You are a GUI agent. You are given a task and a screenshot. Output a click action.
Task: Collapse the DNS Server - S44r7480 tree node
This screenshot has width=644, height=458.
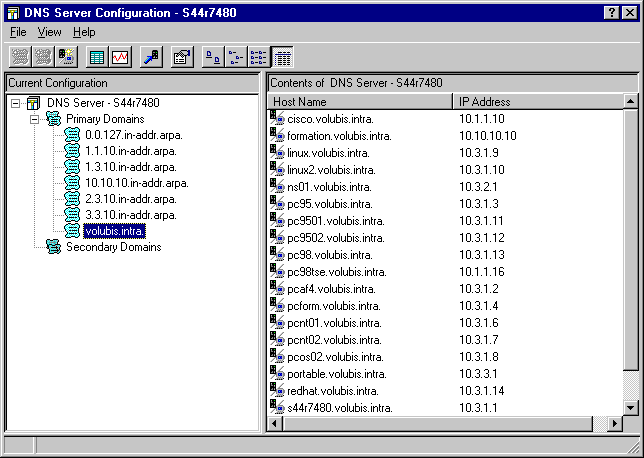[15, 103]
